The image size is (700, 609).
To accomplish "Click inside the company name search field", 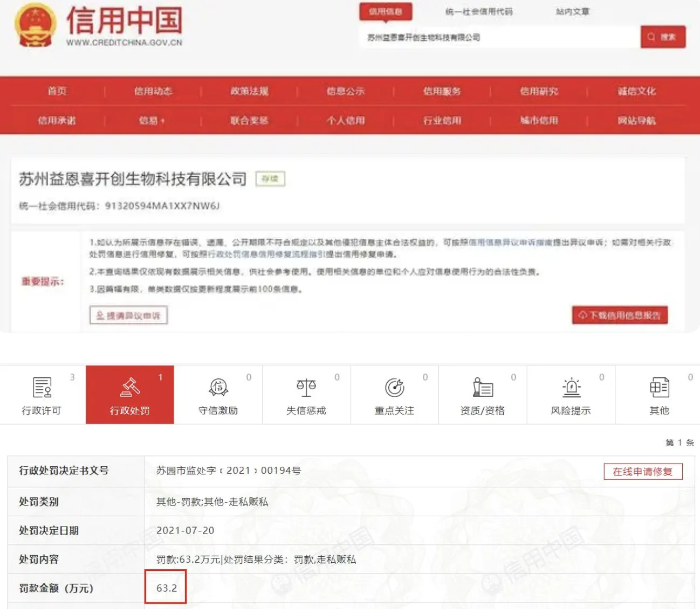I will coord(499,37).
